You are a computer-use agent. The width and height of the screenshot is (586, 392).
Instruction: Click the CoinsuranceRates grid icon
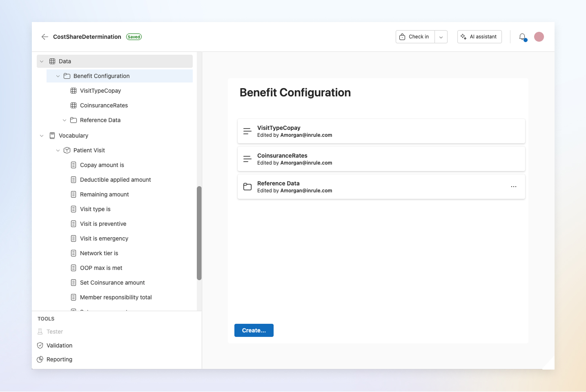[x=73, y=105]
